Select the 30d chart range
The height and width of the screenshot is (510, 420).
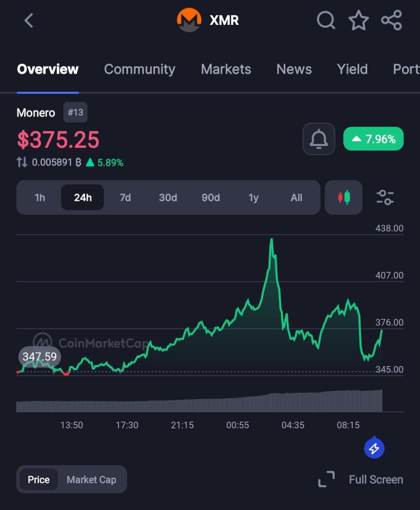(168, 197)
